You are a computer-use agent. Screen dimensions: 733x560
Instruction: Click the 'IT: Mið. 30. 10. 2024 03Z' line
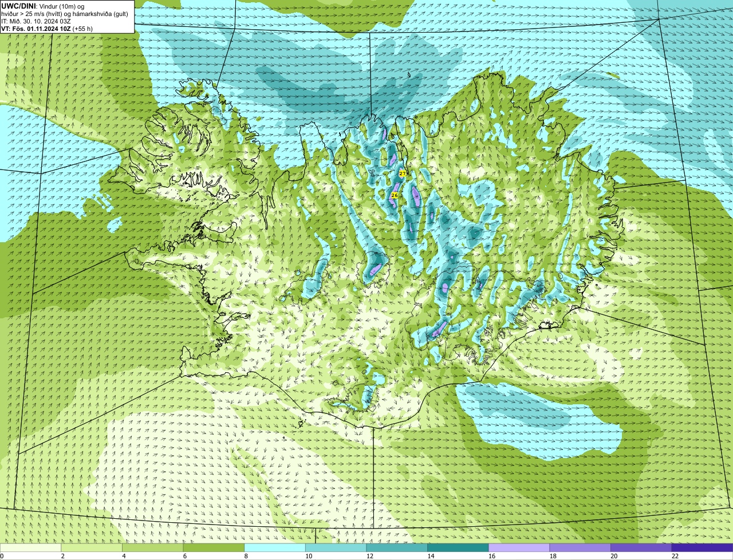(x=36, y=21)
